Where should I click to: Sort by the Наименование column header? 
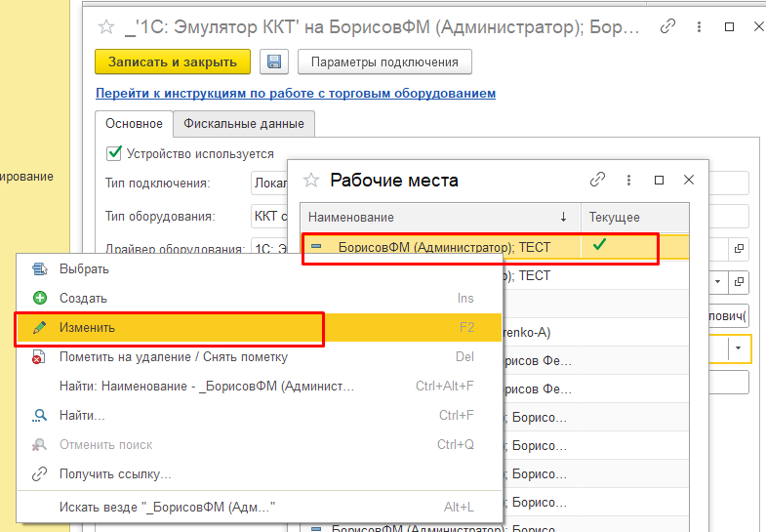(x=440, y=217)
